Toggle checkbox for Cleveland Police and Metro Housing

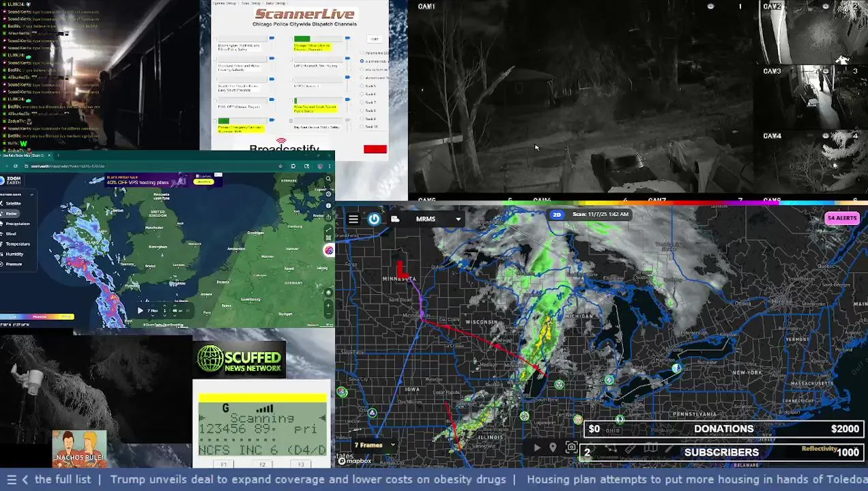tap(215, 59)
